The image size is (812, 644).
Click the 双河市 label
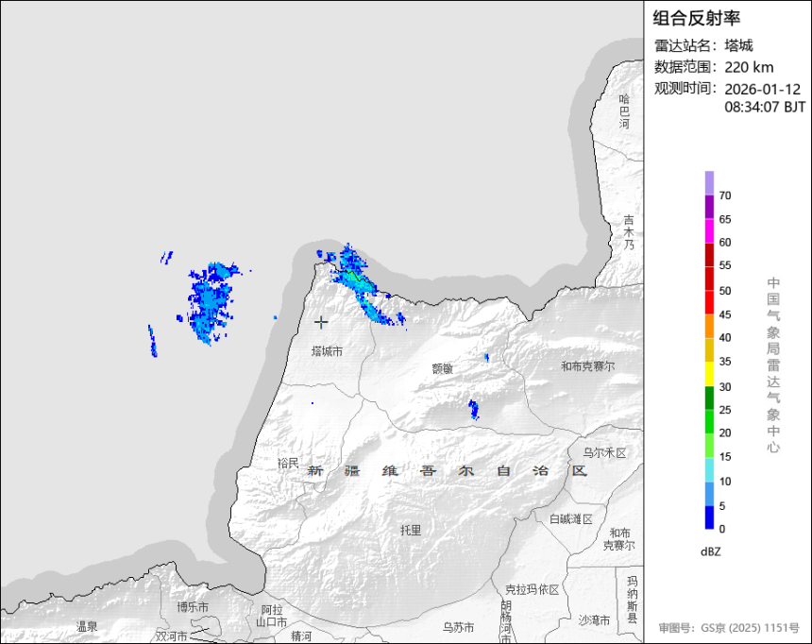(x=172, y=636)
